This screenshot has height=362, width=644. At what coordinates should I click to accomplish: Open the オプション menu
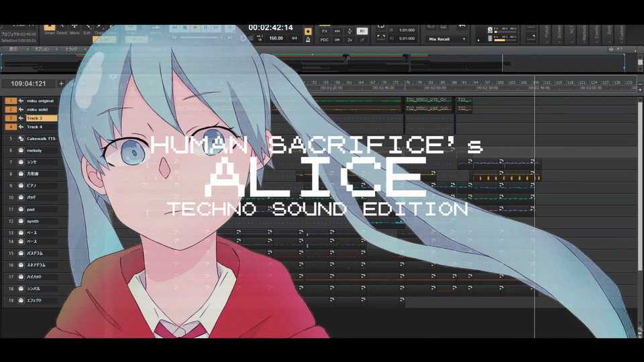click(45, 49)
